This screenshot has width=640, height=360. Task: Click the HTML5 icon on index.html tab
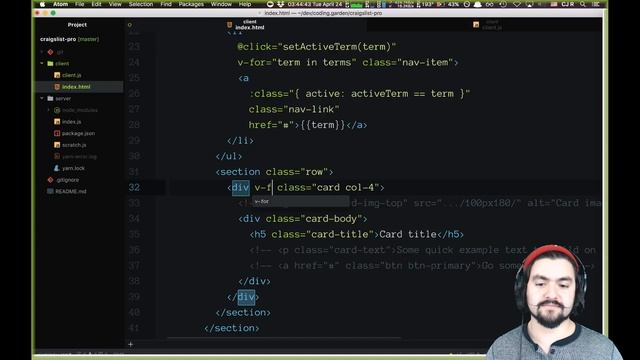(x=229, y=25)
